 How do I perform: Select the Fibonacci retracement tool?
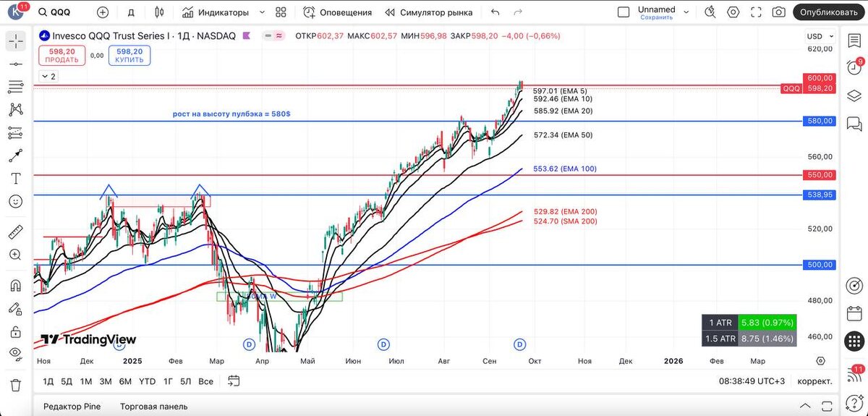[15, 87]
